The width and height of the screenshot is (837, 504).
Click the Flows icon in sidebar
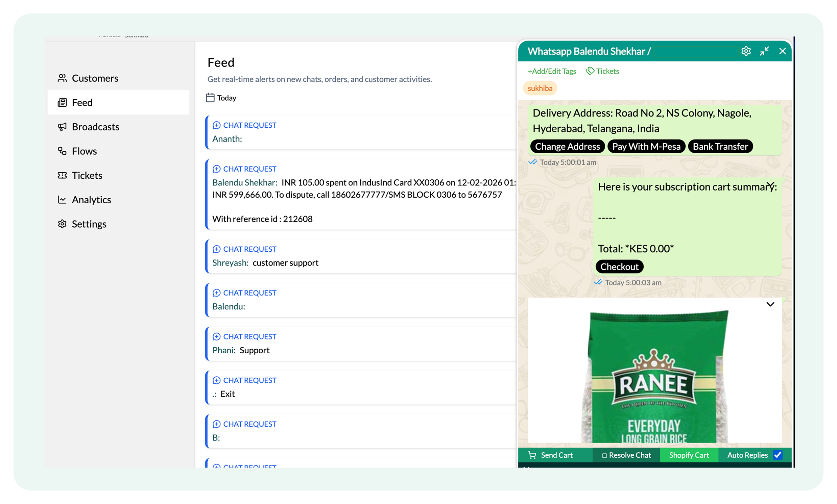pos(62,151)
